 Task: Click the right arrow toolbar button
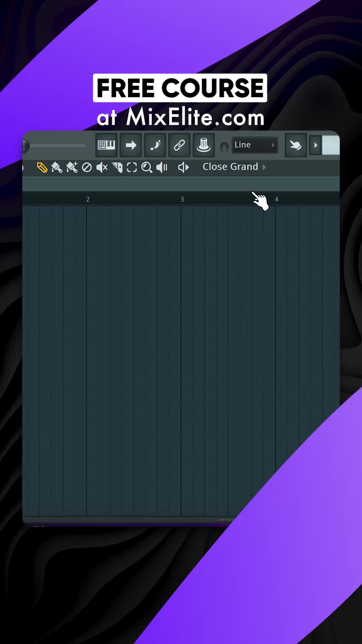(131, 145)
